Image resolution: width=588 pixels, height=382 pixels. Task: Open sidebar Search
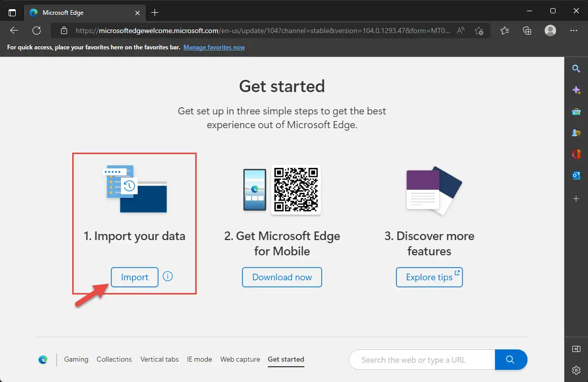tap(576, 69)
